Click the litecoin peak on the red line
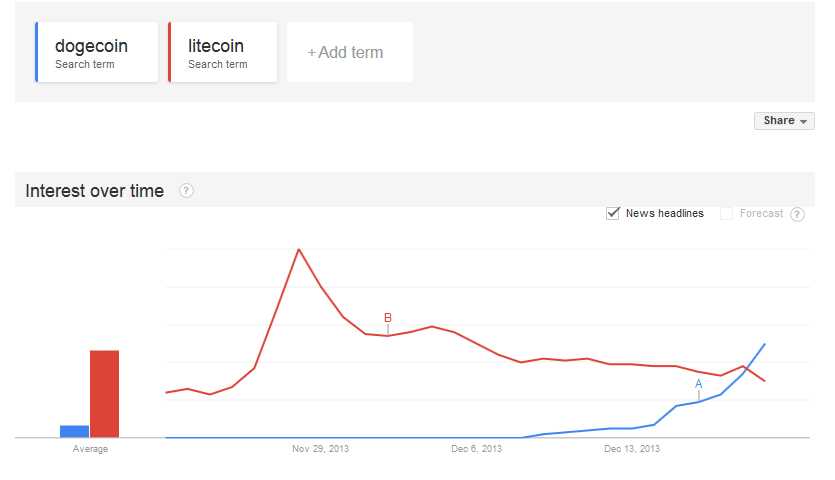The width and height of the screenshot is (835, 480). tap(299, 249)
